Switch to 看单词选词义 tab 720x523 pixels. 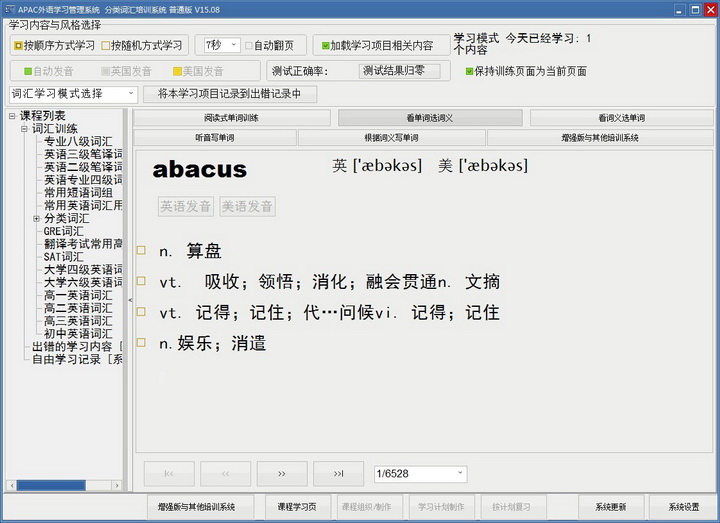pos(430,118)
